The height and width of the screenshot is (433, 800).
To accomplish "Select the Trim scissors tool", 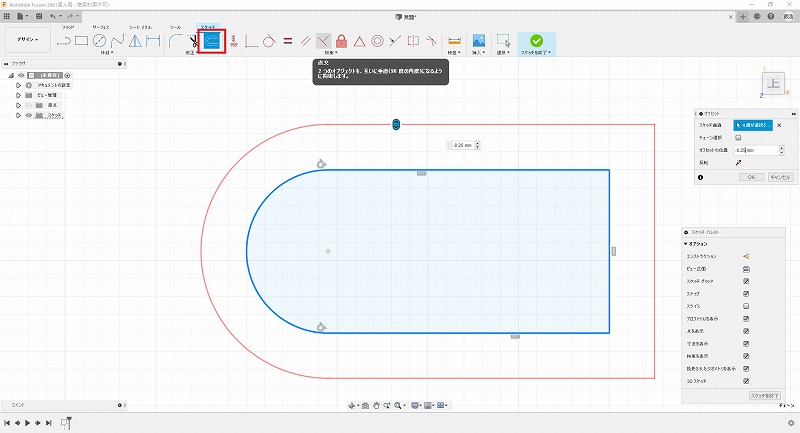I will pos(193,41).
